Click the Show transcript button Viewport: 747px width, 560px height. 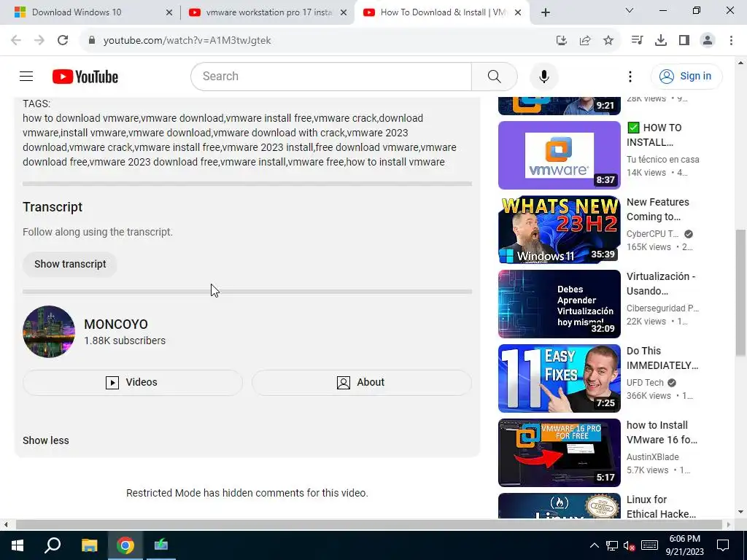pyautogui.click(x=70, y=264)
